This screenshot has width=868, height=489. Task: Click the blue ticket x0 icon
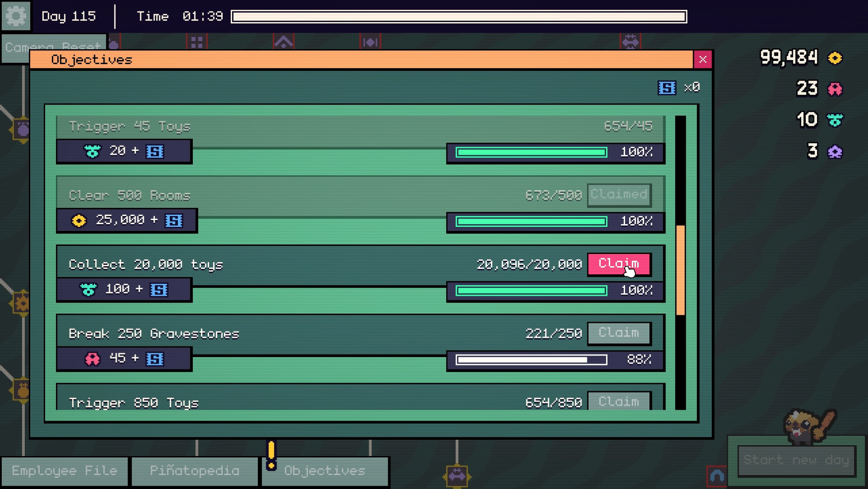click(666, 87)
